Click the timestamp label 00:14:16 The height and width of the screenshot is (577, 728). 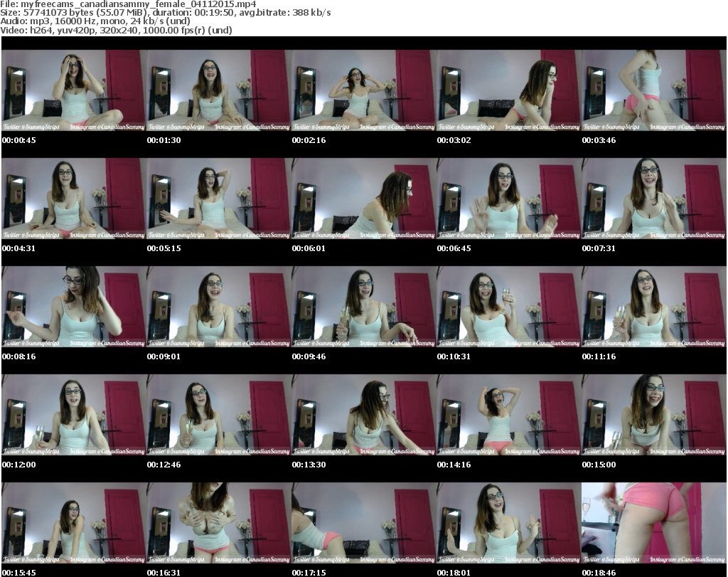(454, 465)
